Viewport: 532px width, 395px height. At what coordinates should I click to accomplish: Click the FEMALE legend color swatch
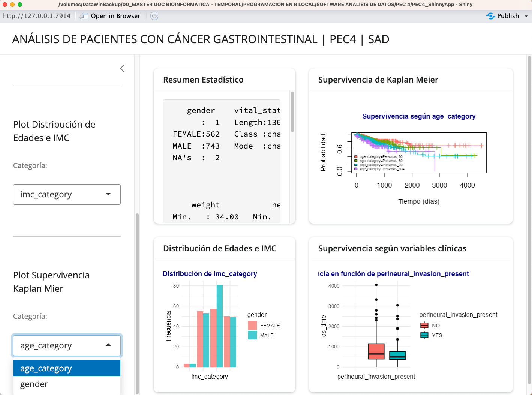coord(252,326)
